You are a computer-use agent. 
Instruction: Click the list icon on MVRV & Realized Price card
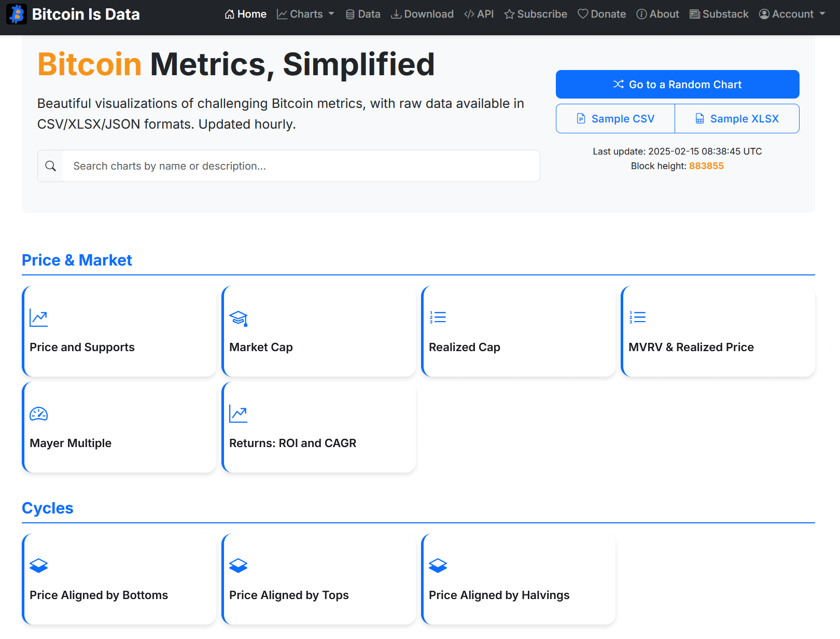638,317
